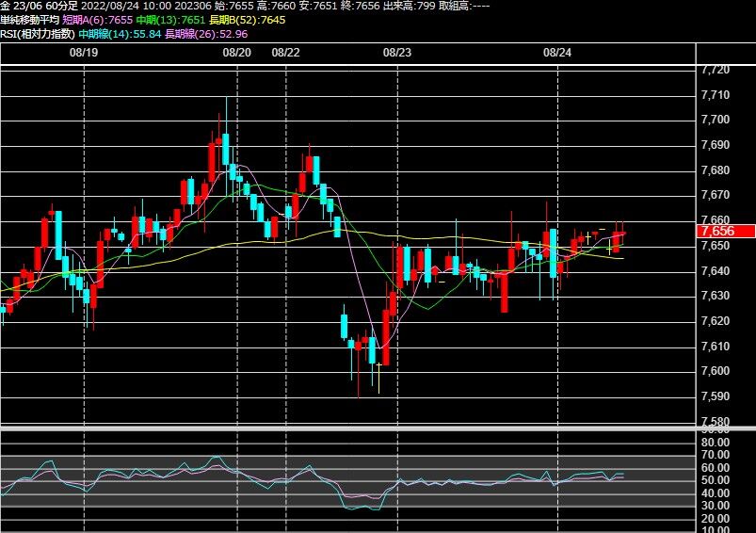
Task: Click the RSI(相対力指数) indicator title
Action: pos(38,34)
